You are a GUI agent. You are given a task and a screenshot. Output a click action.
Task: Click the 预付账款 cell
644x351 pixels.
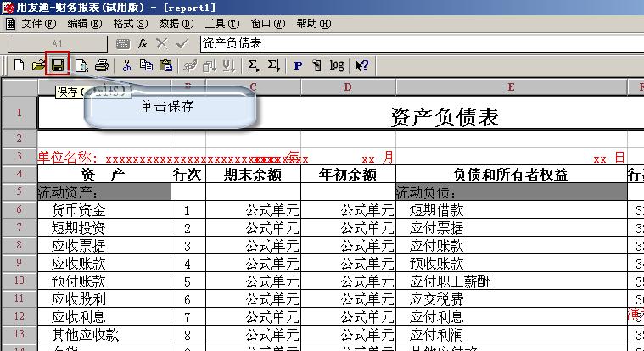click(x=104, y=281)
